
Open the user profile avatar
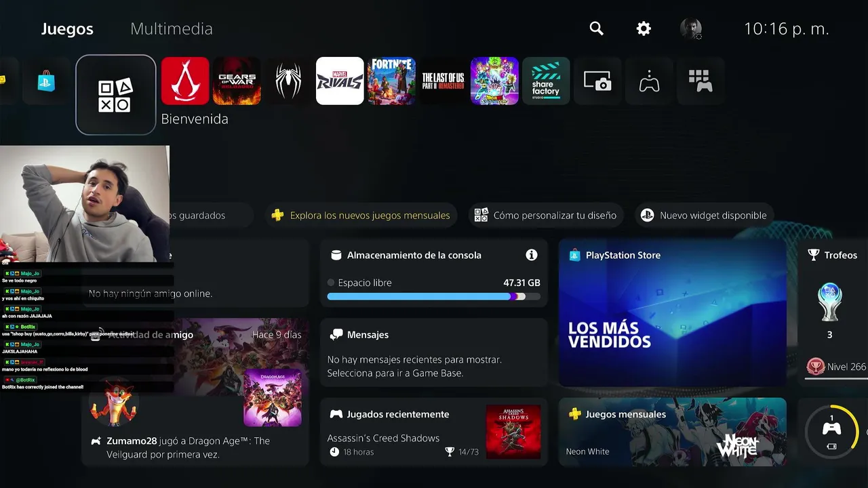(x=691, y=28)
